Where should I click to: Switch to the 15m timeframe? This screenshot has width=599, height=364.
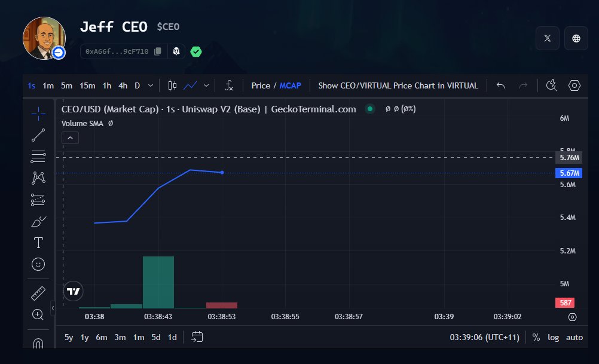coord(87,85)
